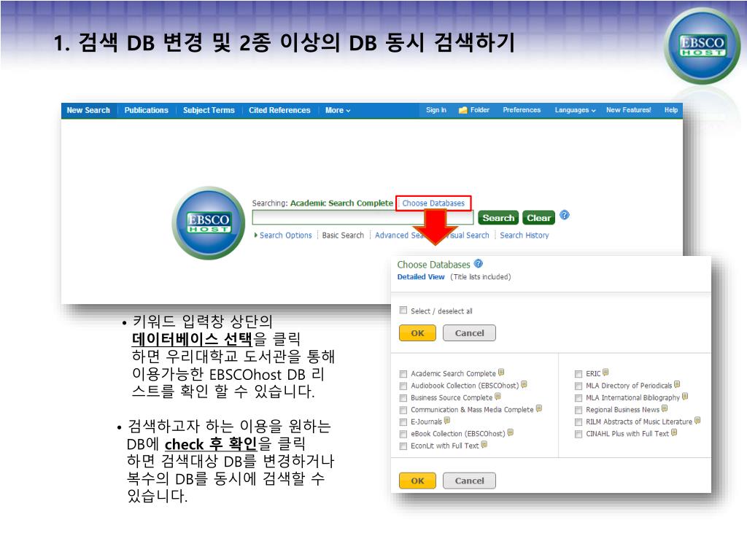
Task: Open Cited References menu item
Action: [x=279, y=110]
